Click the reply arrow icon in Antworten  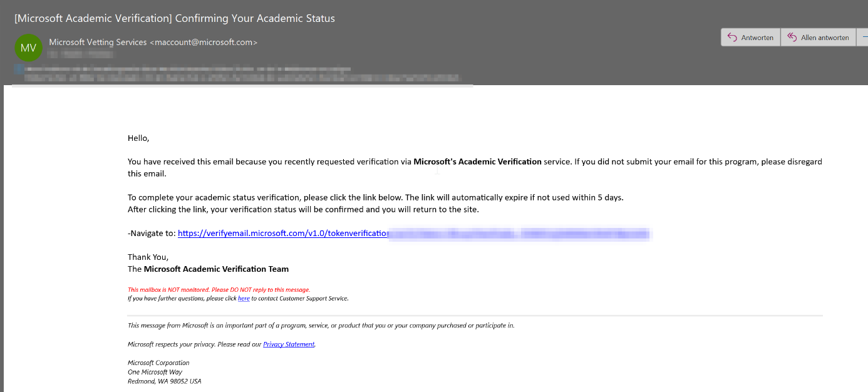(x=732, y=38)
